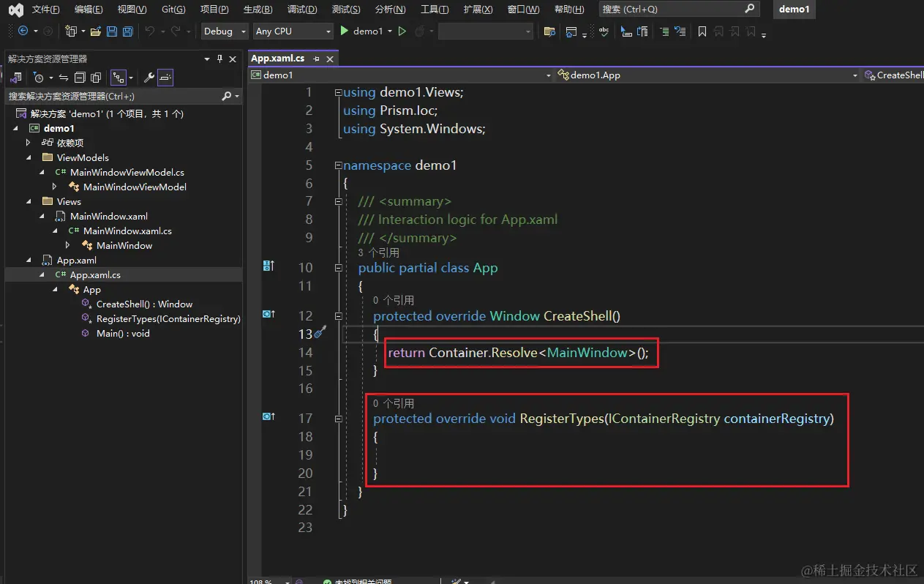Pin the Solution Explorer panel
Screen dimensions: 924x584
tap(219, 59)
